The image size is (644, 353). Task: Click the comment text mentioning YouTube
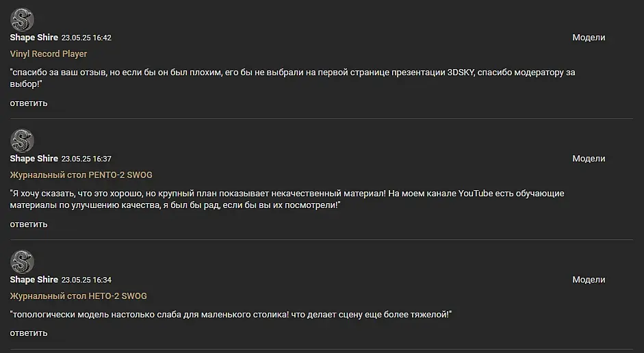click(x=287, y=199)
